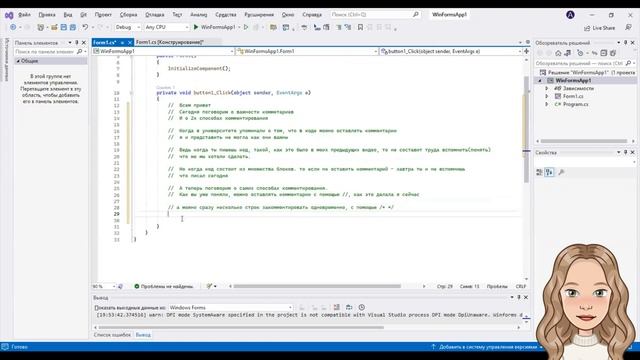Image resolution: width=640 pixels, height=360 pixels.
Task: Expand the Form1.cs node
Action: click(547, 96)
